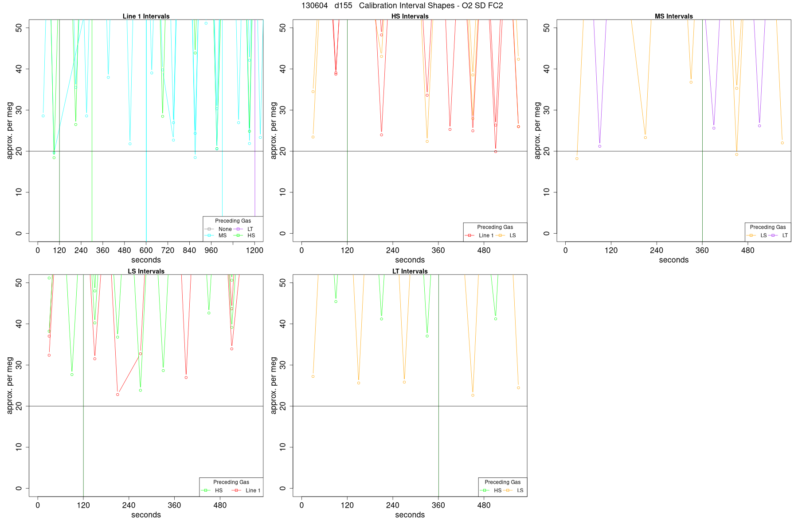Click the orange LS legend marker in HS plot
The height and width of the screenshot is (532, 798).
(501, 235)
